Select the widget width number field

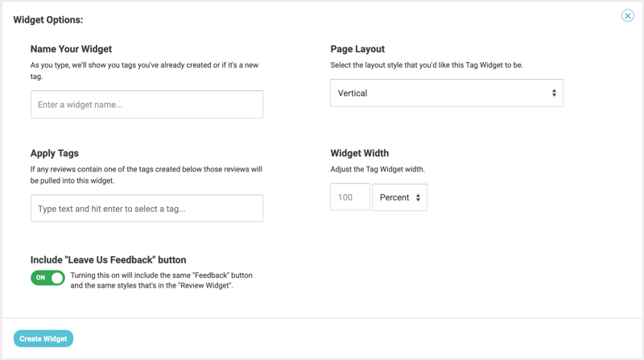(350, 197)
